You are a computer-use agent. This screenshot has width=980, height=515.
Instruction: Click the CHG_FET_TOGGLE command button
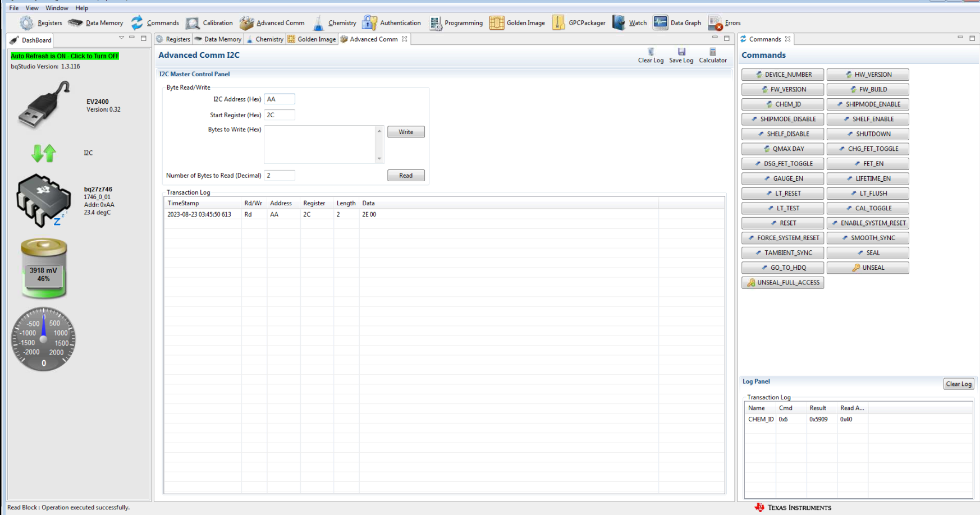867,149
